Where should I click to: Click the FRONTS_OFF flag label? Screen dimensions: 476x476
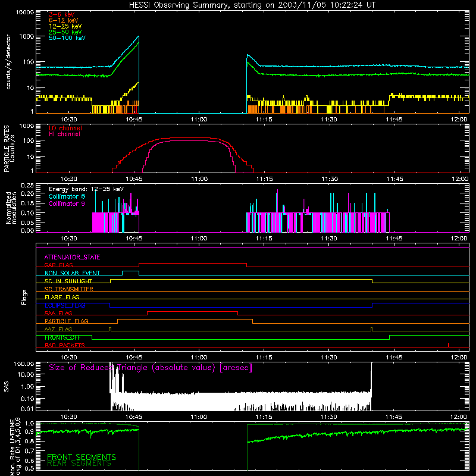[62, 337]
